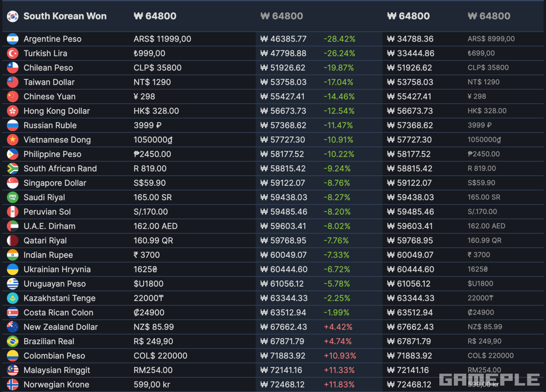Click the Chinese Yuan flag icon
Image resolution: width=546 pixels, height=392 pixels.
[x=13, y=96]
